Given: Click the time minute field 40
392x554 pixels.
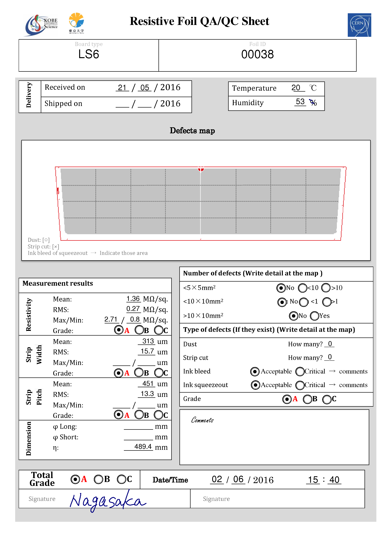Looking at the screenshot, I should pos(334,480).
